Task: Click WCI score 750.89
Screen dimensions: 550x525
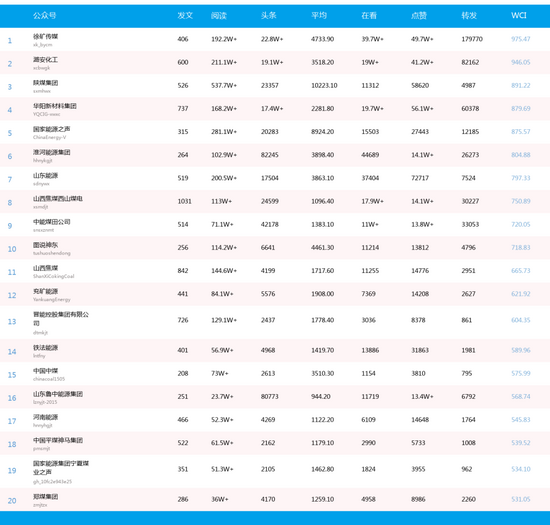Action: pos(521,201)
